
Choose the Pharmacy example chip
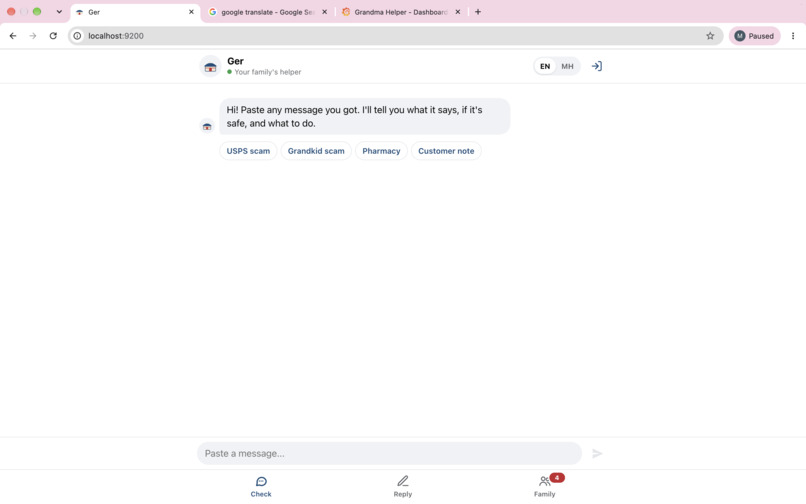(381, 151)
